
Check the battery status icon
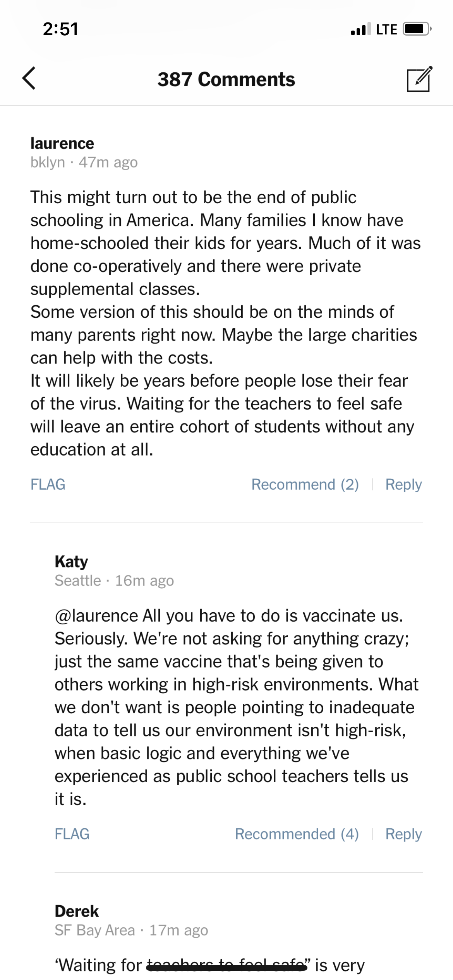point(417,29)
